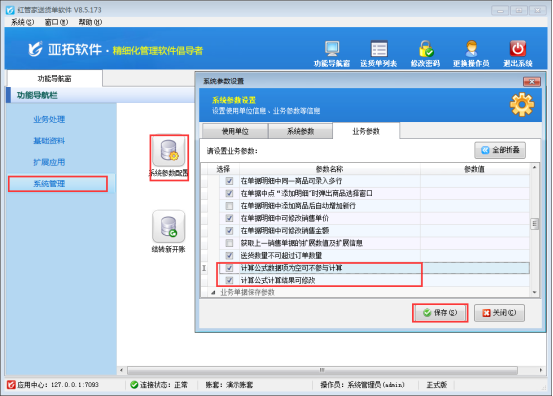Click the 保存(S) button
Viewport: 553px width, 396px height.
coord(440,313)
